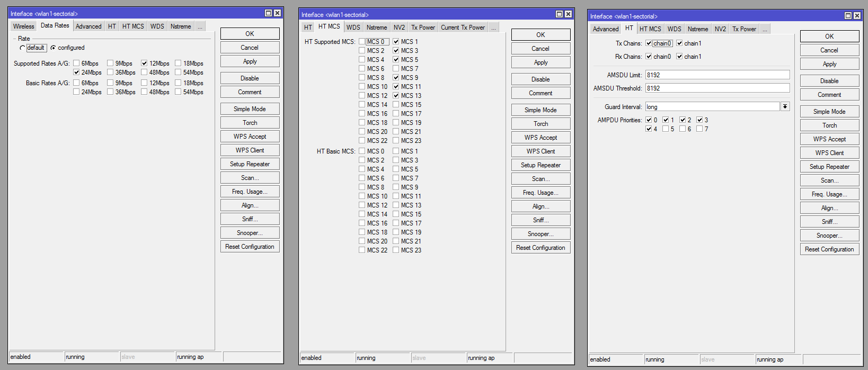Click Comment in middle window

[x=541, y=93]
